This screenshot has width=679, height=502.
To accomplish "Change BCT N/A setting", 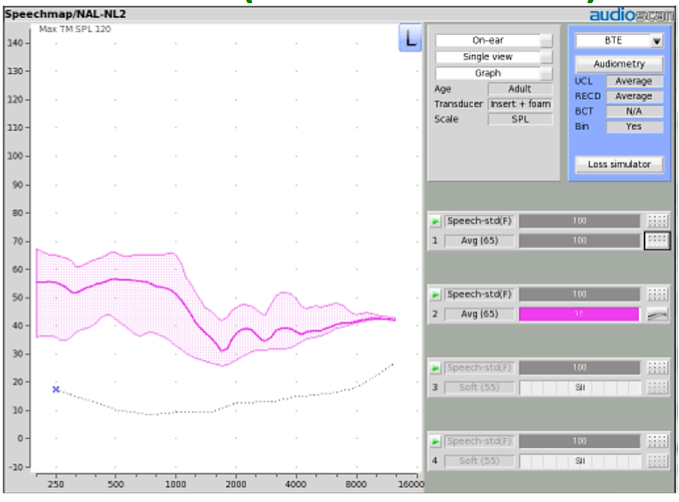I will tap(634, 111).
